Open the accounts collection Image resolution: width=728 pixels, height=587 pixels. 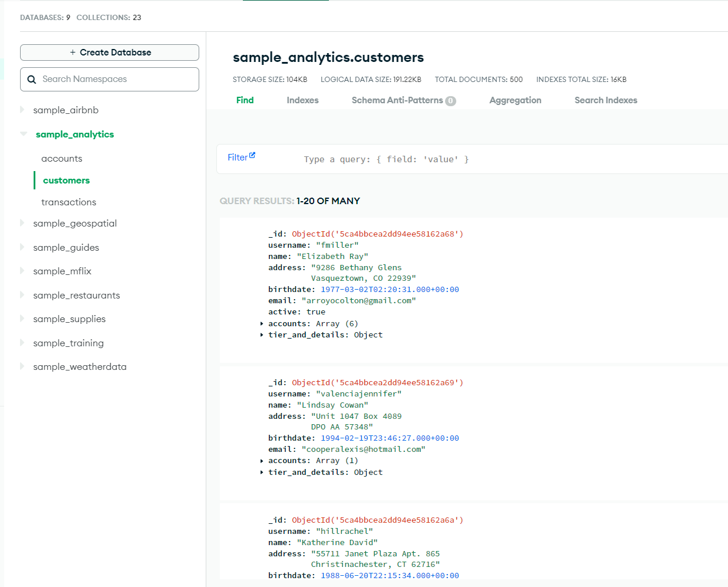point(62,158)
